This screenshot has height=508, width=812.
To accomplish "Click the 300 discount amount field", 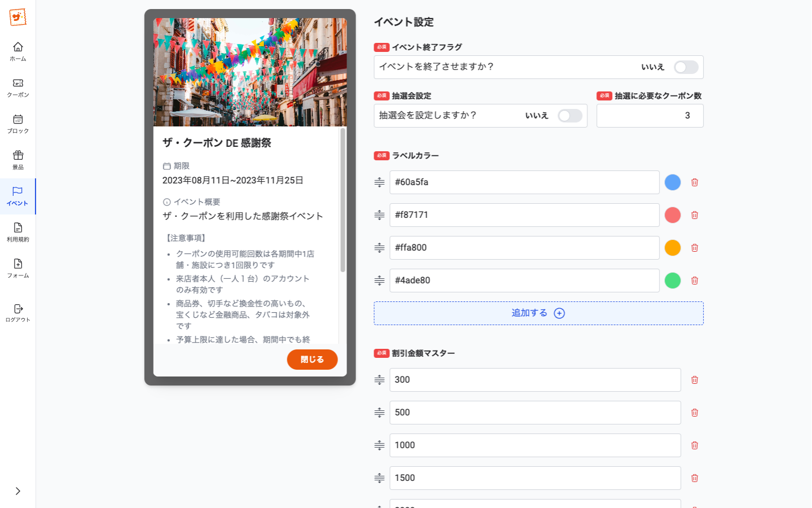I will tap(535, 380).
